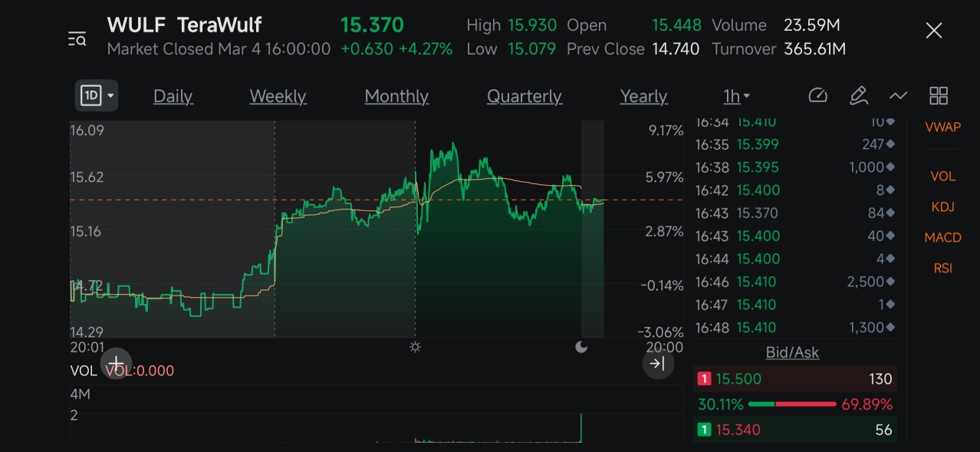Click the 9.17% percent axis label
980x452 pixels.
(x=666, y=130)
